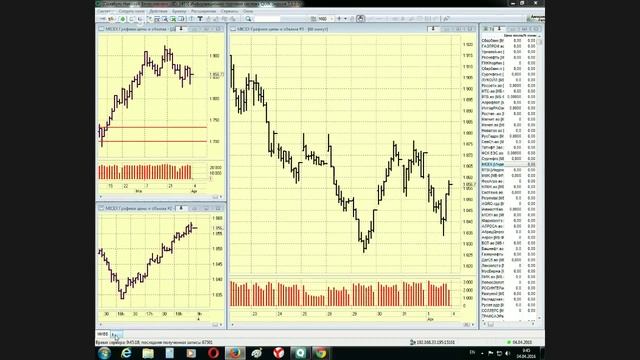The height and width of the screenshot is (360, 640).
Task: Select the second bottom tab next to MICEX
Action: coord(116,334)
